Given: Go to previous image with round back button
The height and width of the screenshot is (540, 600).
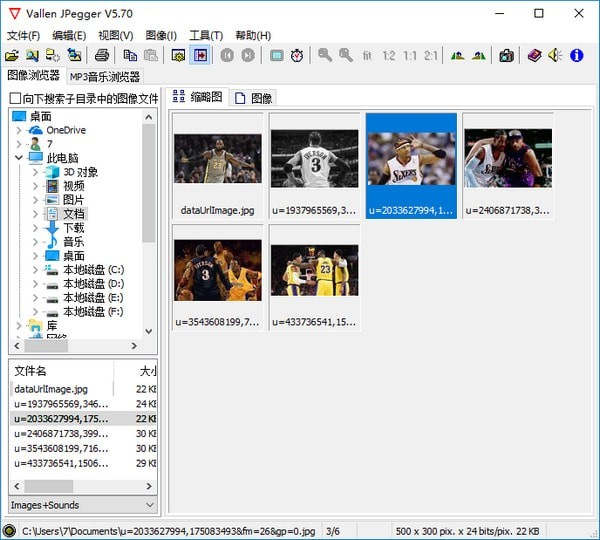Looking at the screenshot, I should 227,56.
